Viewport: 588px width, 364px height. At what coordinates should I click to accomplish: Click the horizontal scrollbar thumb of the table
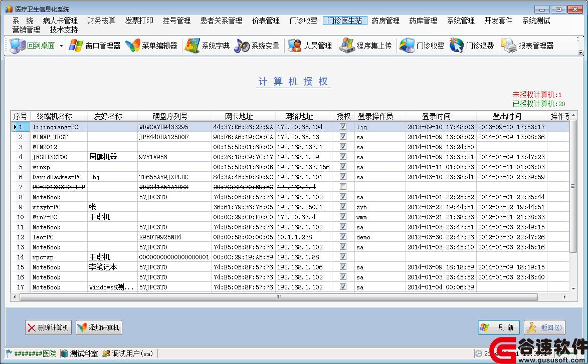tap(279, 297)
